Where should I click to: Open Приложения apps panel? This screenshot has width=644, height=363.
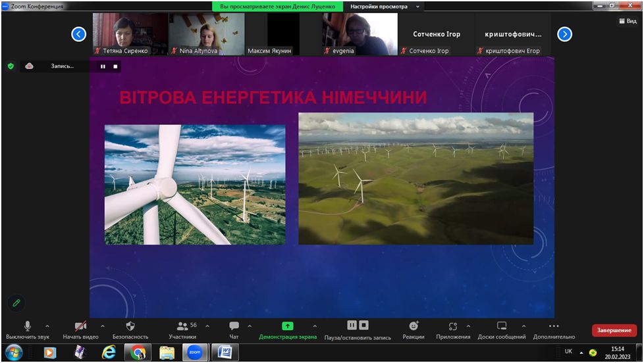[453, 329]
